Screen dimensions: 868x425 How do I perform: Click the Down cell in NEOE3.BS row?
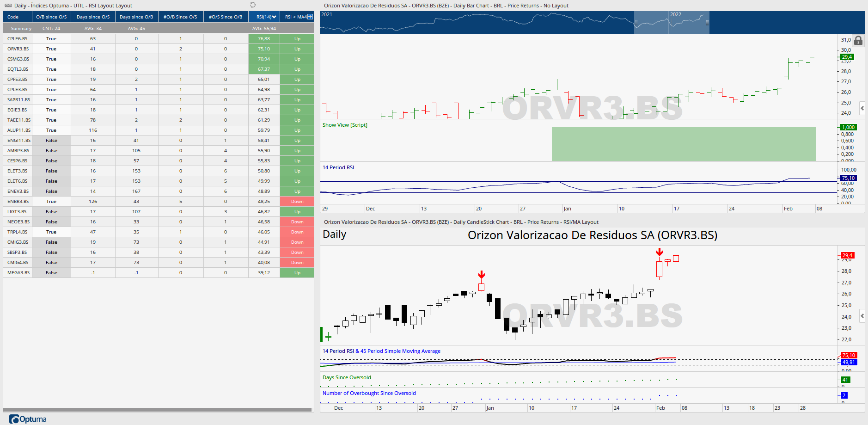pyautogui.click(x=297, y=222)
